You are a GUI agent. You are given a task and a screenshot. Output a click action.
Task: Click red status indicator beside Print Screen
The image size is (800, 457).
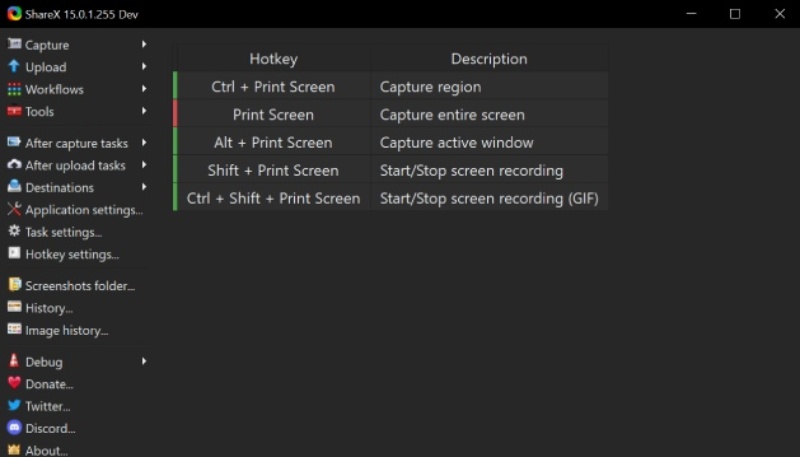tap(176, 114)
